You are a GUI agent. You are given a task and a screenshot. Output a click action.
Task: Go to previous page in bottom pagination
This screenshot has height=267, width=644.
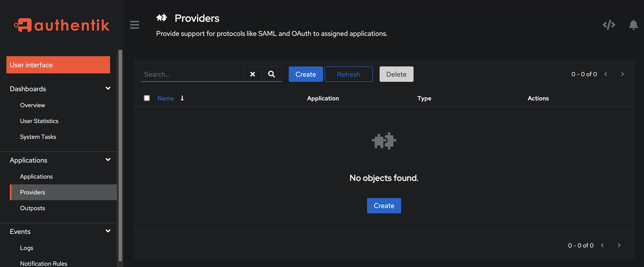point(602,245)
